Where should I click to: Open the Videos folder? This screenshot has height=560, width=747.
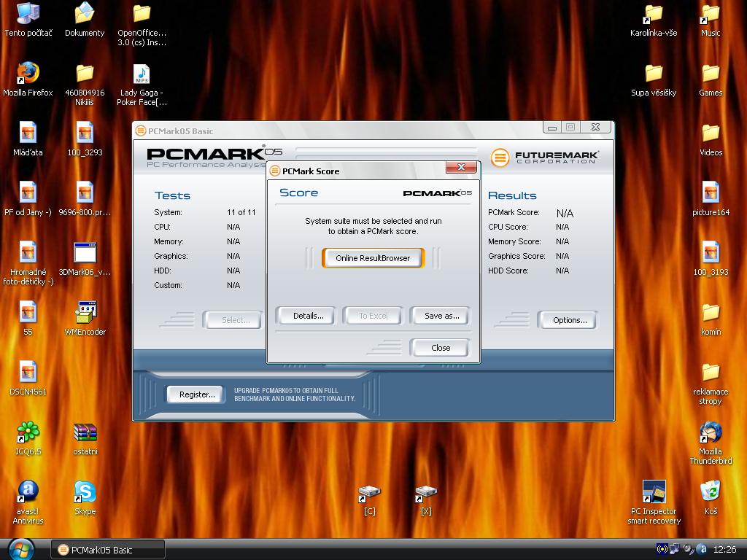tap(711, 139)
